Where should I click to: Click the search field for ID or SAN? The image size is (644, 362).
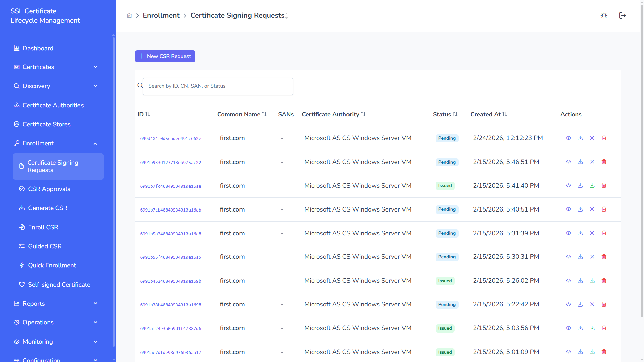(x=218, y=86)
